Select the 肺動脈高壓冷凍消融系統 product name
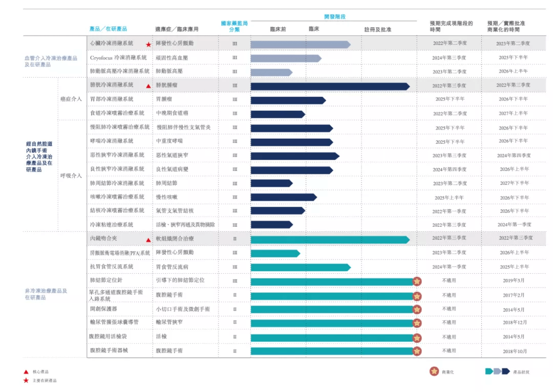The width and height of the screenshot is (553, 392). tap(119, 71)
